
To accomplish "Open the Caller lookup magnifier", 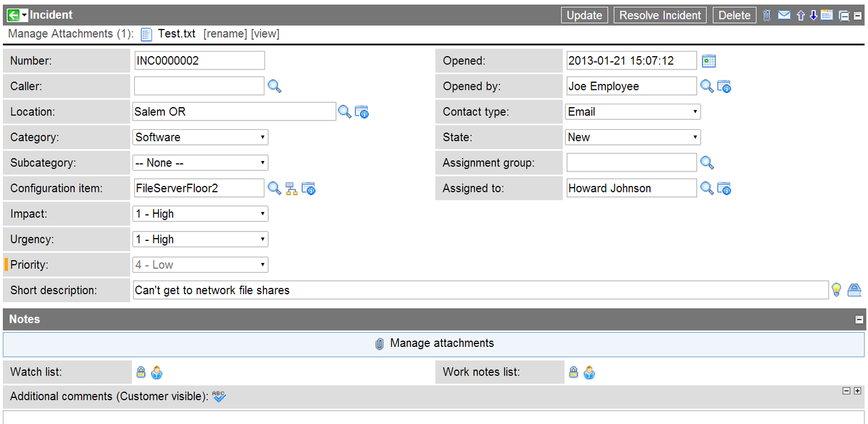I will (x=274, y=86).
